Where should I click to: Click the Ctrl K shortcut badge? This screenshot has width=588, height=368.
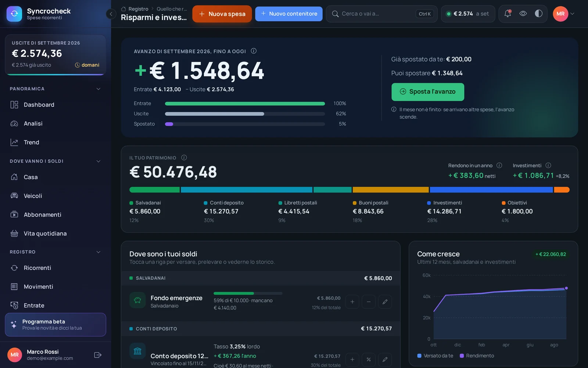point(425,14)
